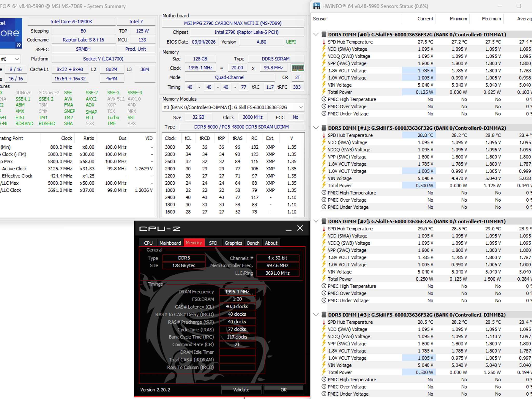The width and height of the screenshot is (532, 399).
Task: Open the Graphics tab in CPU-Z
Action: click(233, 243)
